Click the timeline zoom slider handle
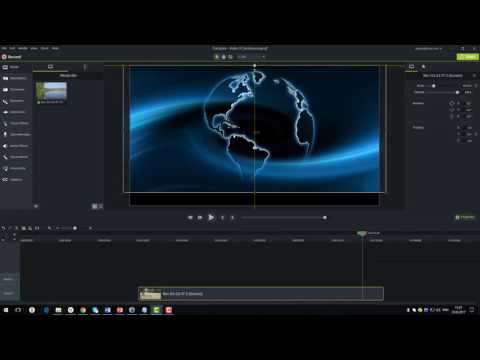The width and height of the screenshot is (480, 360). click(x=75, y=228)
